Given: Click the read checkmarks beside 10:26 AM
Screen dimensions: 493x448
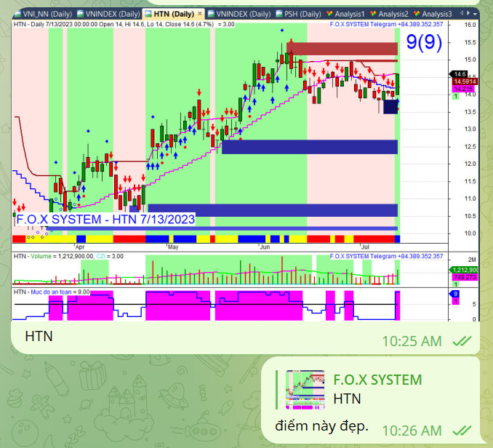Looking at the screenshot, I should click(462, 431).
